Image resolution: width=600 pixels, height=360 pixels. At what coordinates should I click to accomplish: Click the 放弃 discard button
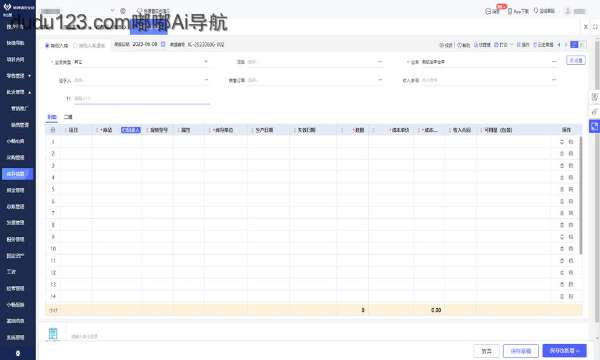tap(486, 351)
